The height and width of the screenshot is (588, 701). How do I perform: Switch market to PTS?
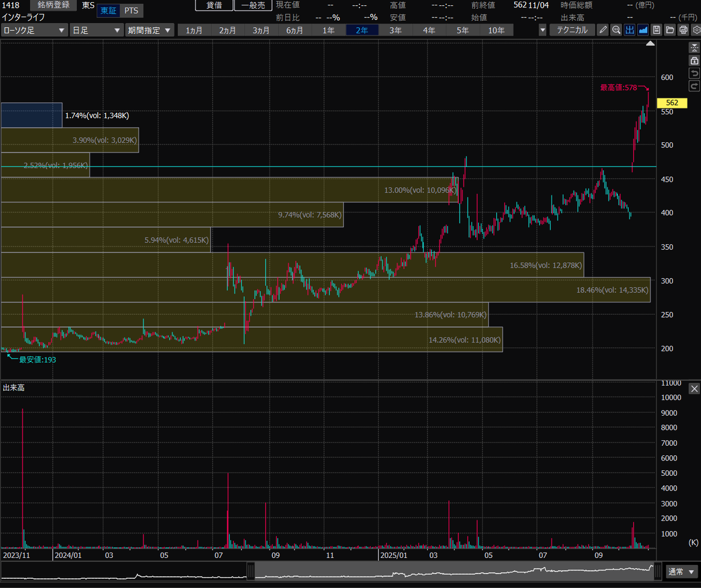click(131, 11)
